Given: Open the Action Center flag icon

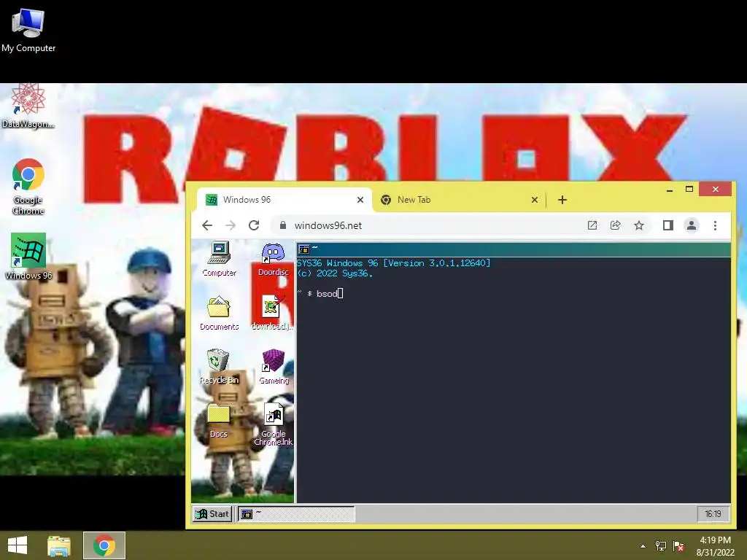Looking at the screenshot, I should 678,546.
